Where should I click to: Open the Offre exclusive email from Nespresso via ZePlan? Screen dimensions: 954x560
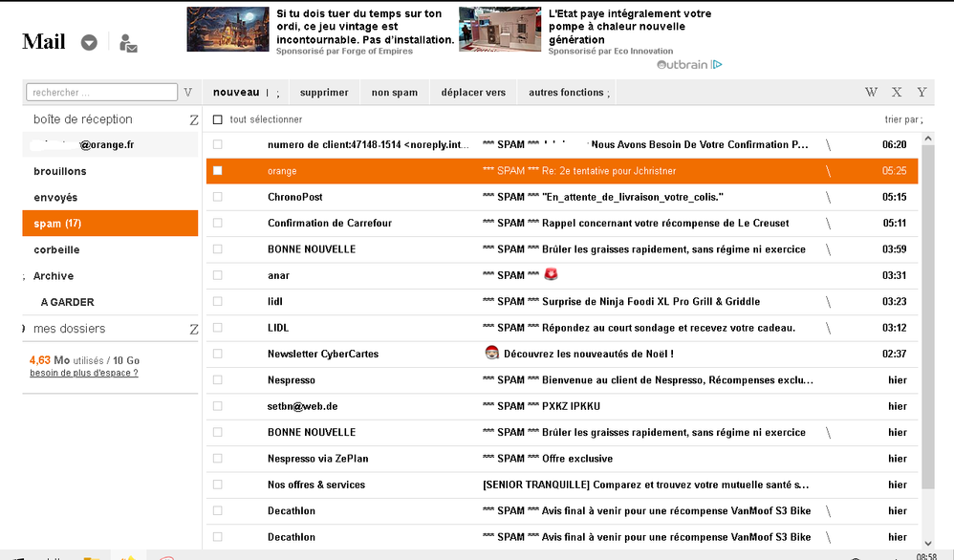tap(547, 459)
